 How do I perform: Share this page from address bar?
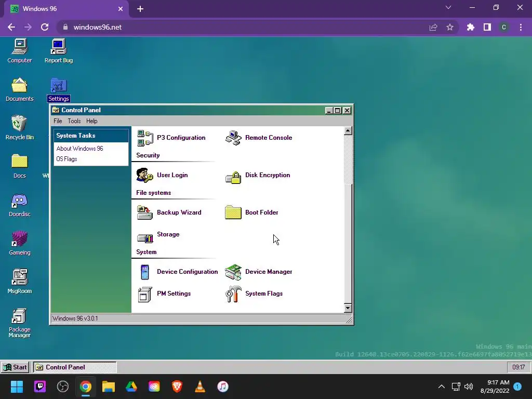433,27
